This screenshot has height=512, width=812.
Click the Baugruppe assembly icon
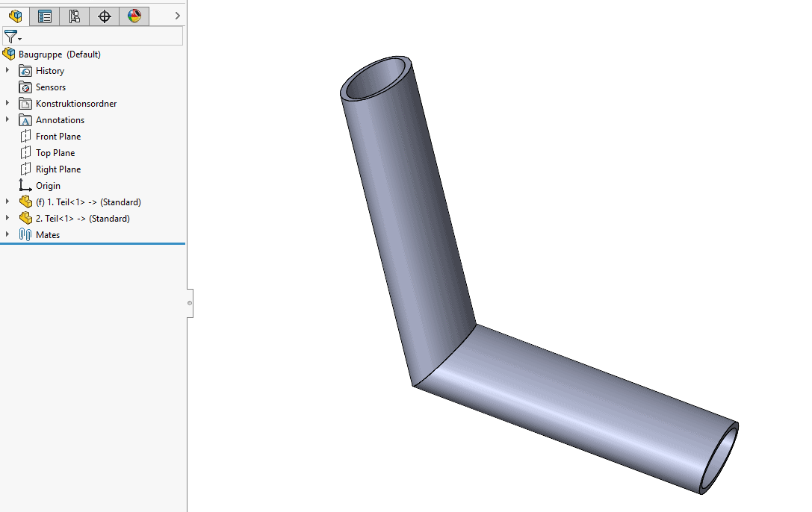coord(9,54)
